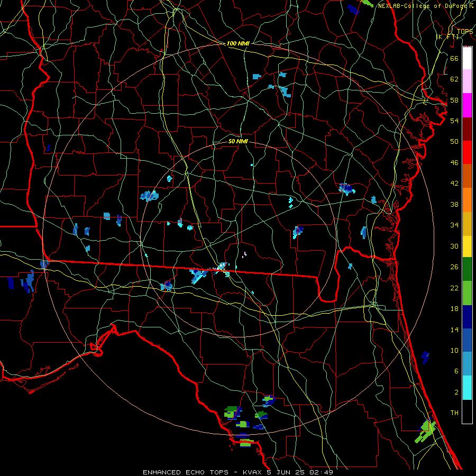The width and height of the screenshot is (476, 476).
Task: Select the 100 NMI range ring label
Action: [238, 43]
